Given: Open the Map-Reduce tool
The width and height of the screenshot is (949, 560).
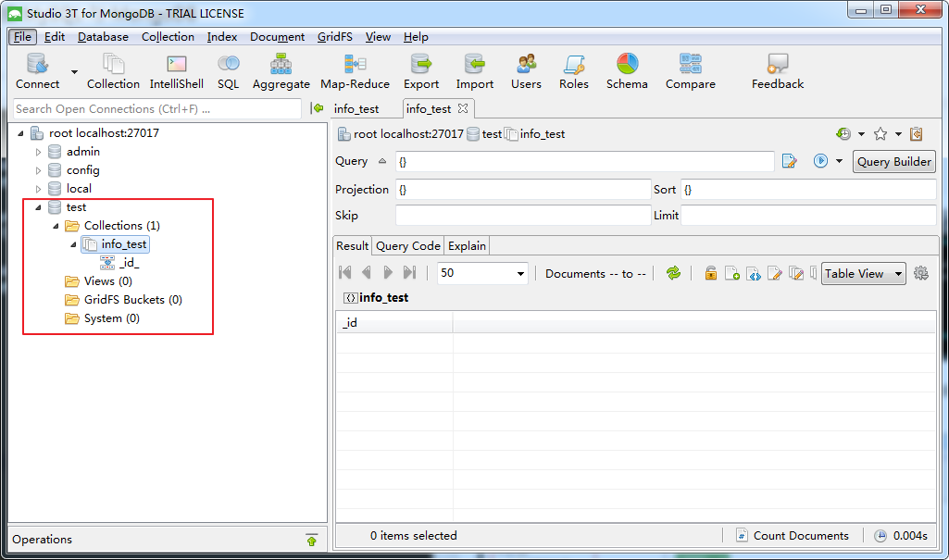Looking at the screenshot, I should [x=355, y=70].
